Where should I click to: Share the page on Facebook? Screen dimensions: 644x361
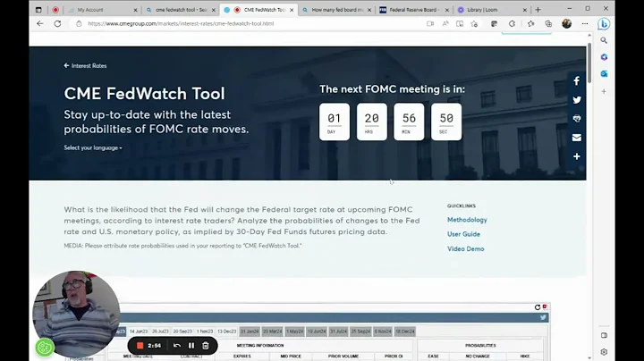click(577, 80)
